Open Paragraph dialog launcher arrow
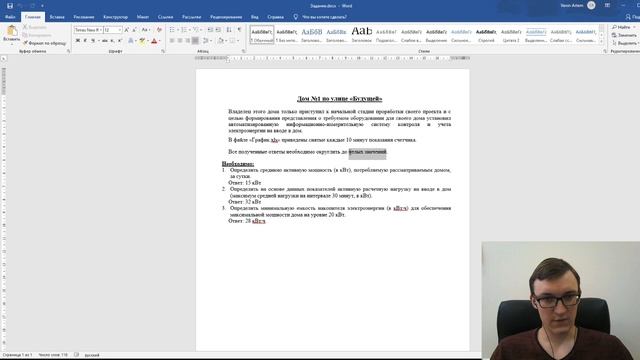640x360 pixels. click(x=243, y=51)
